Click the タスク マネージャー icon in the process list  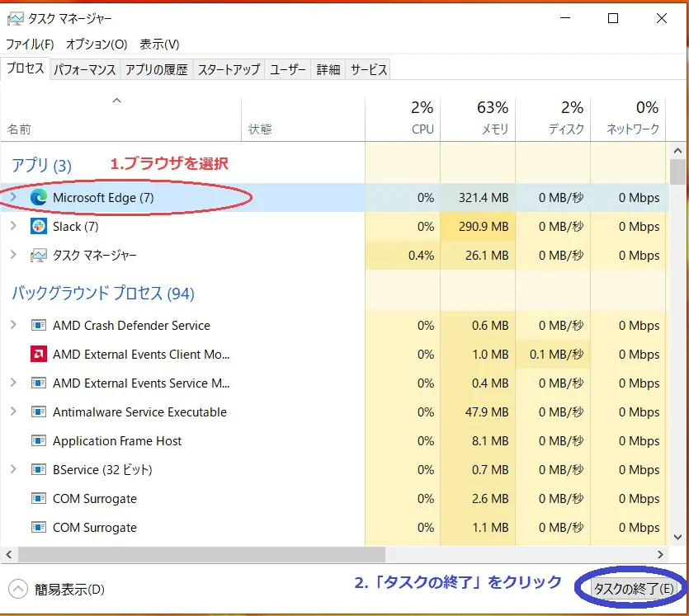click(39, 256)
